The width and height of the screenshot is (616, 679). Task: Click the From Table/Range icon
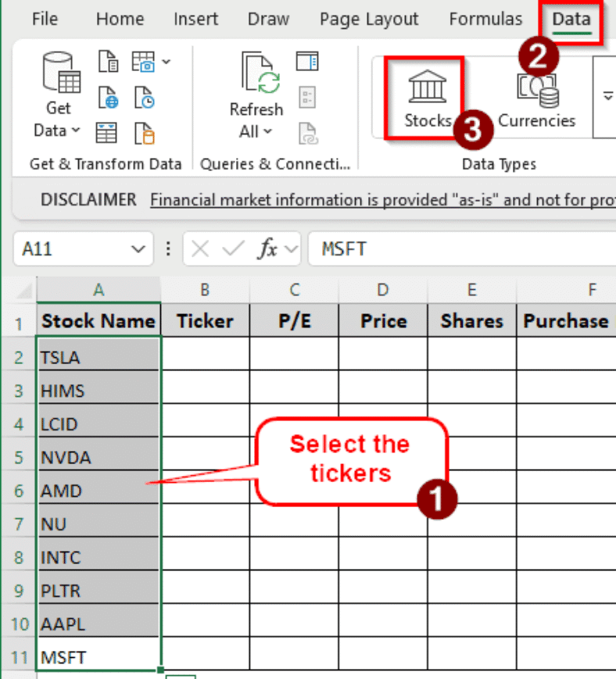tap(106, 133)
